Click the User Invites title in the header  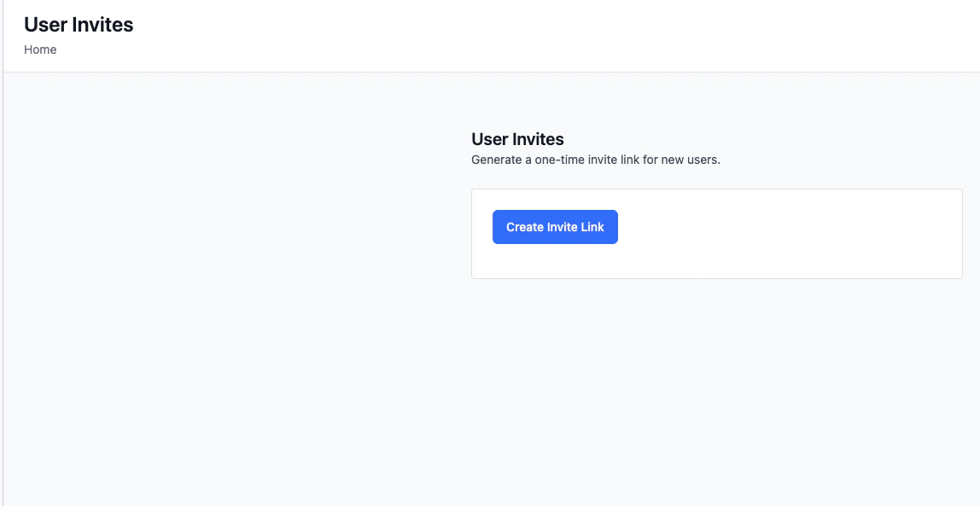[x=79, y=25]
